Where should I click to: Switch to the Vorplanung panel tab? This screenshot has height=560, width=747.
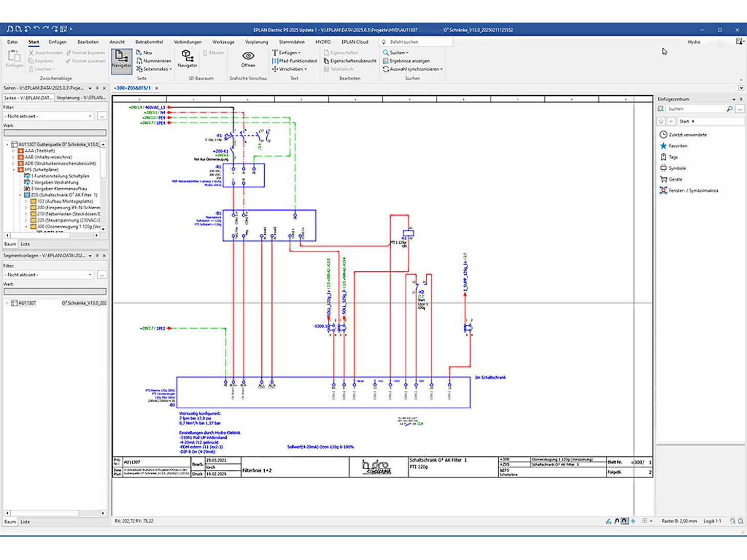click(x=81, y=97)
